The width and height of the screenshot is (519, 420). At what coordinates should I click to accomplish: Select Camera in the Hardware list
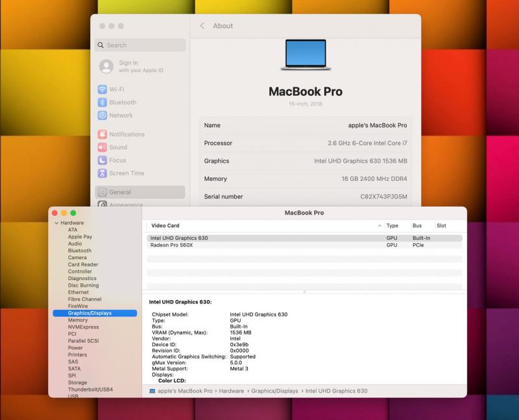tap(77, 257)
